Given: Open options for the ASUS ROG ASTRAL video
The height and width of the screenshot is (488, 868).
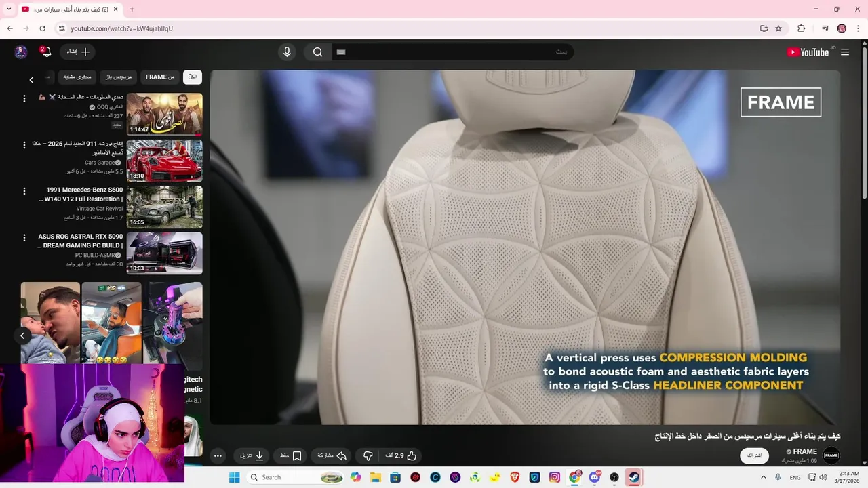Looking at the screenshot, I should pyautogui.click(x=24, y=238).
